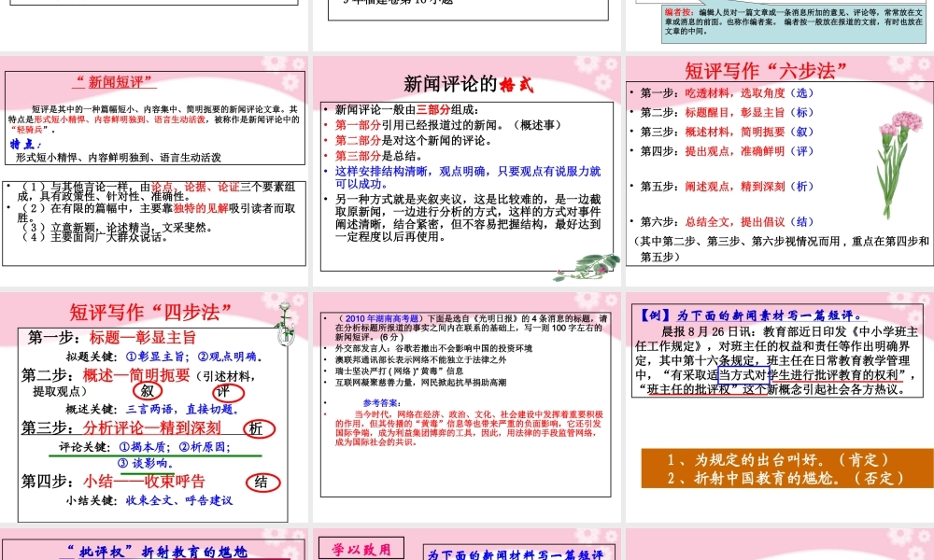Click the headline 瑞士坚决严打（网络）“黄毒”信息
Viewport: 934px width, 560px height.
coord(399,371)
